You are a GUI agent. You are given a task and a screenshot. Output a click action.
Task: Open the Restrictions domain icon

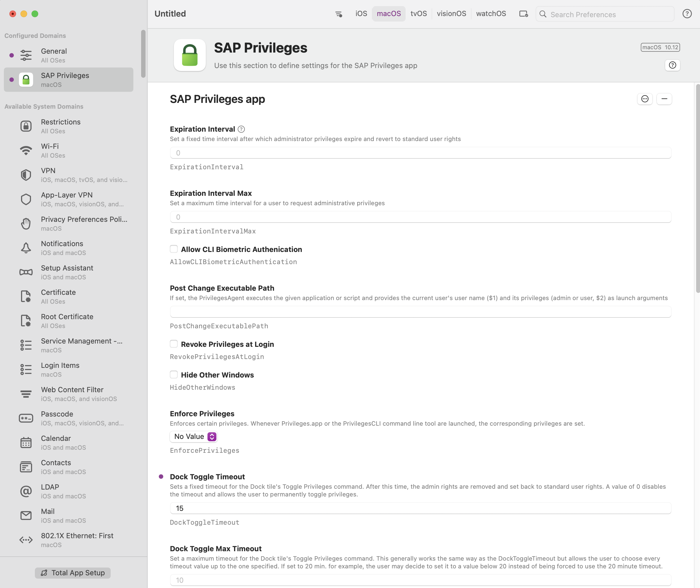[x=26, y=126]
